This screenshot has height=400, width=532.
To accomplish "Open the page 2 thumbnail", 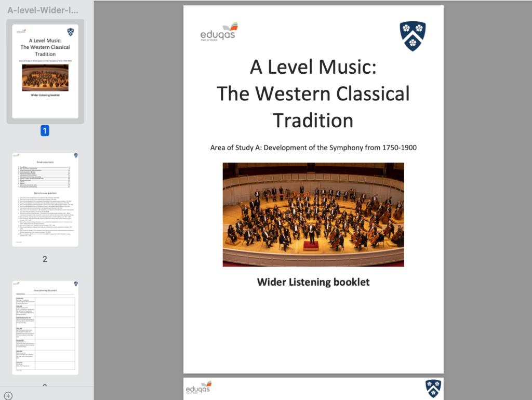I will [45, 199].
